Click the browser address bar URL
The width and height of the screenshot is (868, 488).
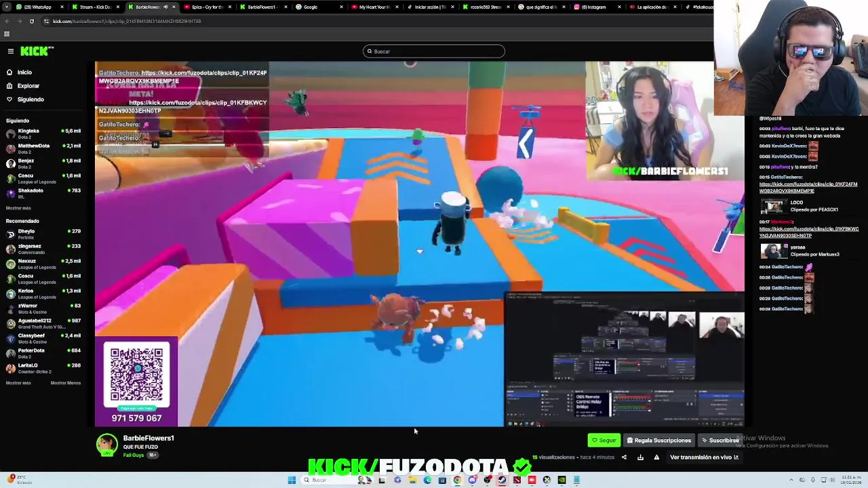pos(127,21)
